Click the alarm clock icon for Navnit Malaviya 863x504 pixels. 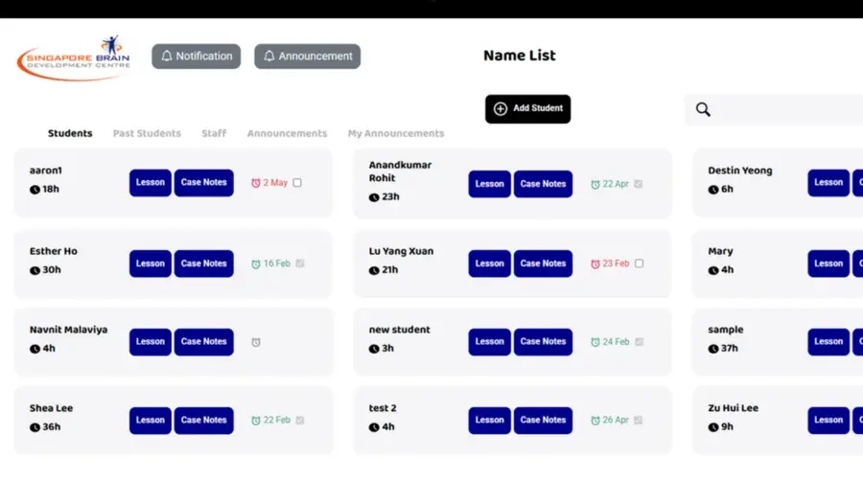click(x=256, y=342)
